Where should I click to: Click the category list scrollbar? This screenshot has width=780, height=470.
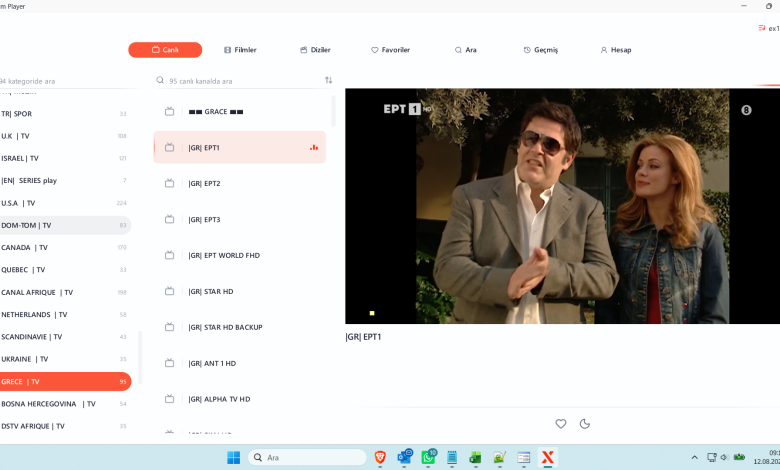pos(140,358)
